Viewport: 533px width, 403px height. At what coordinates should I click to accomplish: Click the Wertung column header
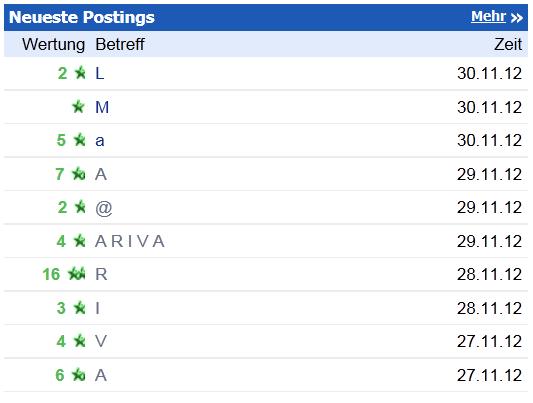tap(53, 45)
